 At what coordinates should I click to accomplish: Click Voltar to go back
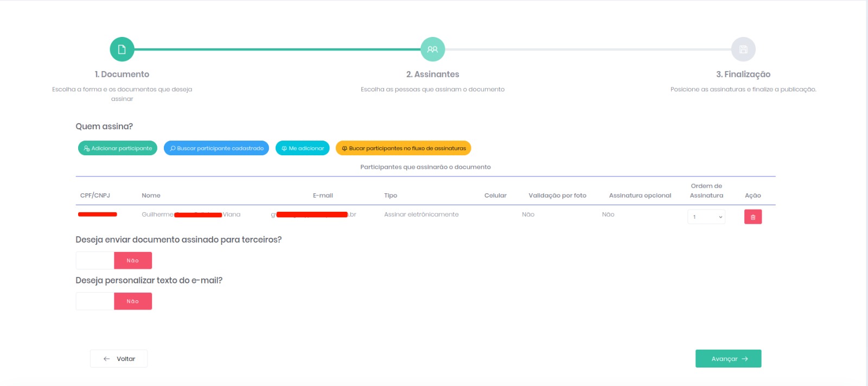(119, 359)
